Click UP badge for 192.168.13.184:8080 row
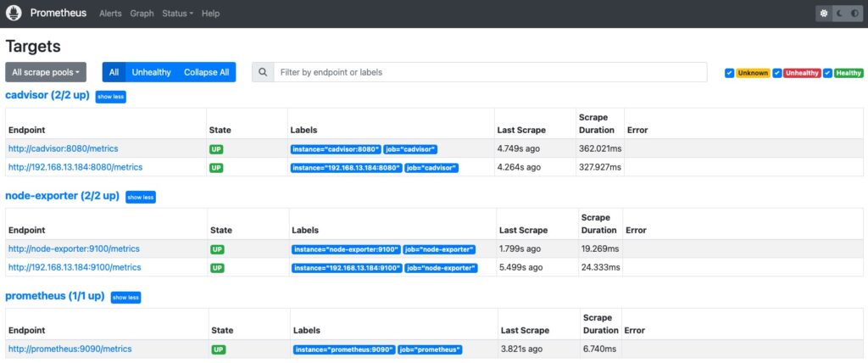The height and width of the screenshot is (363, 868). coord(216,167)
